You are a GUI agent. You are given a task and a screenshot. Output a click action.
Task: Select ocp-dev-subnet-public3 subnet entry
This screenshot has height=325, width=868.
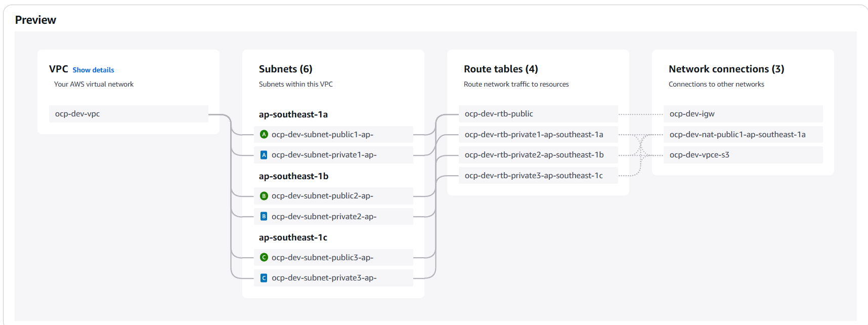click(x=334, y=258)
